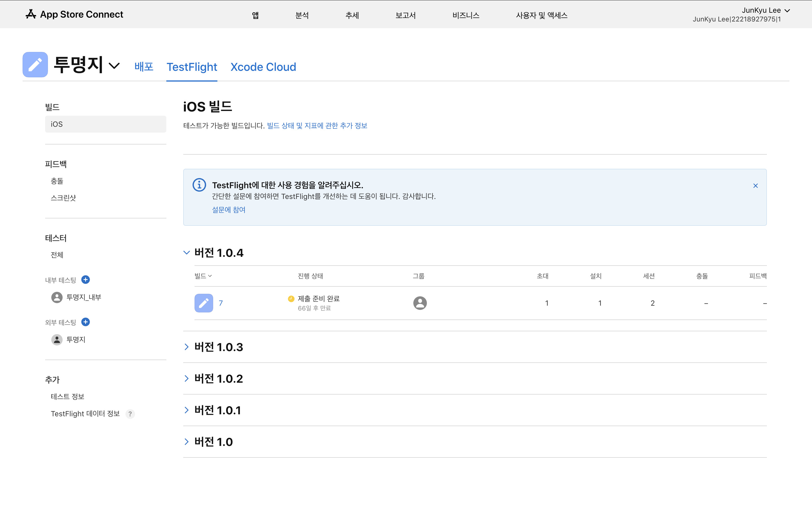The image size is (812, 508).
Task: Click the yellow status indicator for 제출 준비 완료
Action: [291, 298]
